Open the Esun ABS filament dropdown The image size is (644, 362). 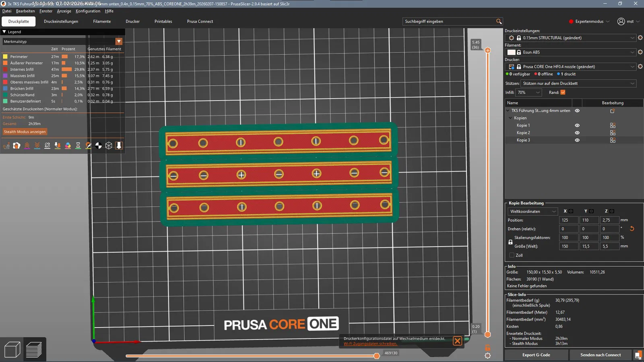tap(570, 52)
